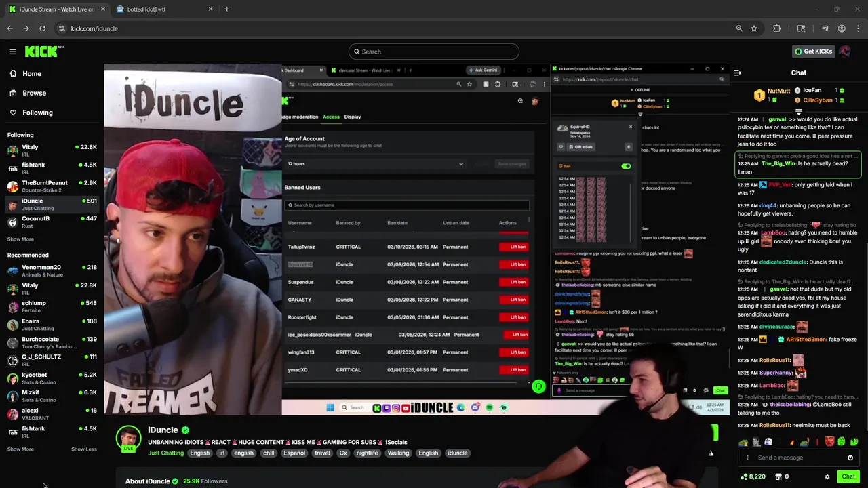Open TheBurntPeanut channel in sidebar

(x=52, y=186)
